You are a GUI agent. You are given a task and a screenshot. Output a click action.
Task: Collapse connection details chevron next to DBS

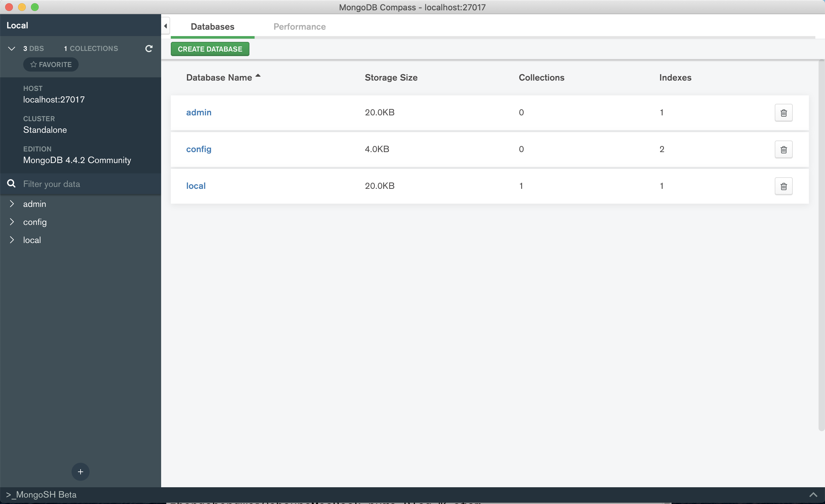pyautogui.click(x=11, y=49)
